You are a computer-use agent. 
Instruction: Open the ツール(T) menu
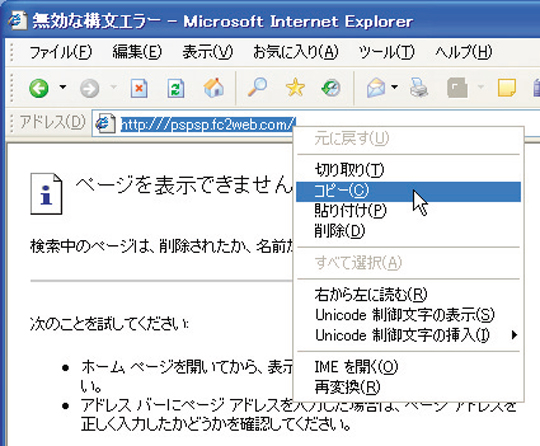tap(386, 53)
